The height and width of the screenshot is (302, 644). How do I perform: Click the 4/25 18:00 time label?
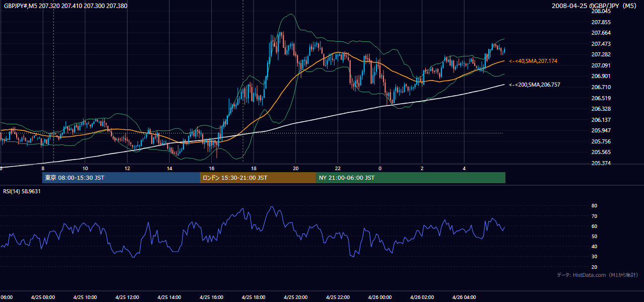tap(253, 297)
